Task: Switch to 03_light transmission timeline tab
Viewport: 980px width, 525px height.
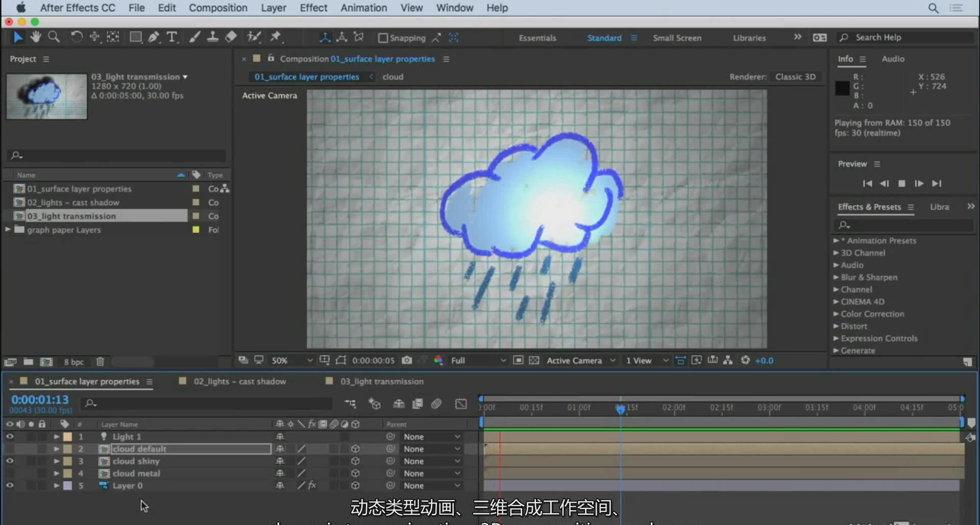Action: [382, 381]
